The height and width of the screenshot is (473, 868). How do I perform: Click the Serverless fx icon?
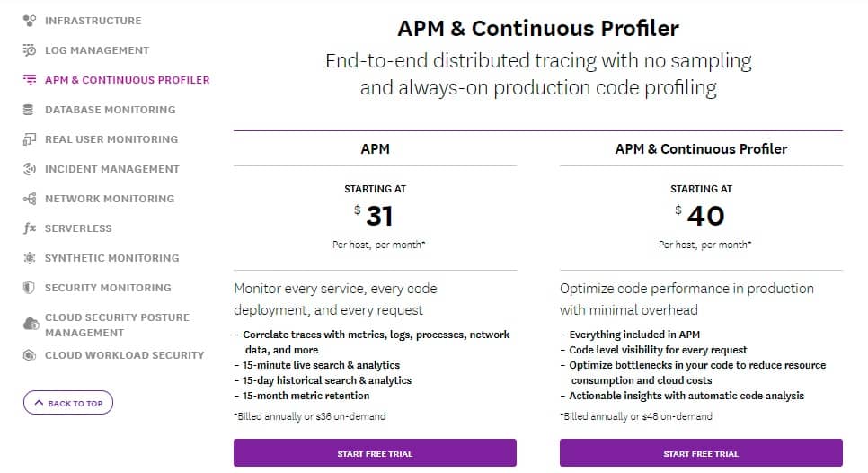click(x=30, y=228)
